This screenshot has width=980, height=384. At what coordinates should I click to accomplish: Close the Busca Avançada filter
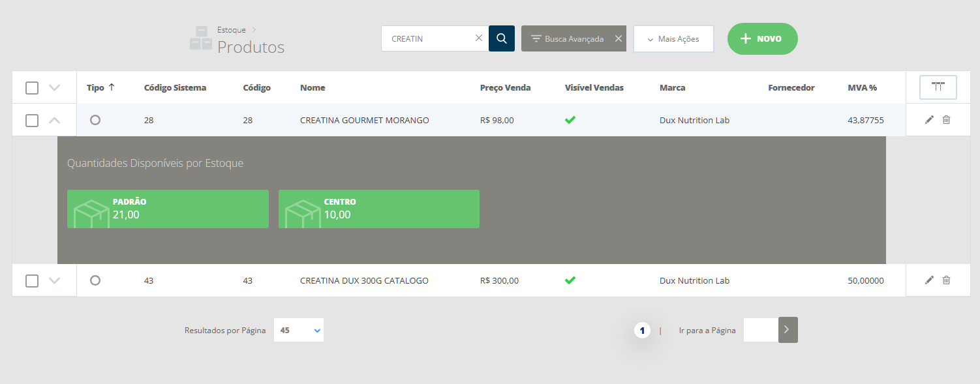click(618, 38)
